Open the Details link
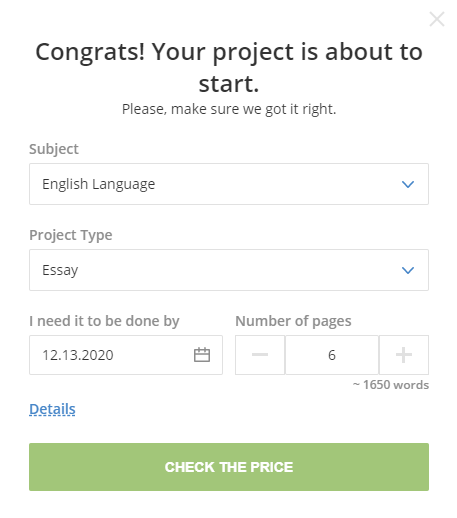 [52, 409]
